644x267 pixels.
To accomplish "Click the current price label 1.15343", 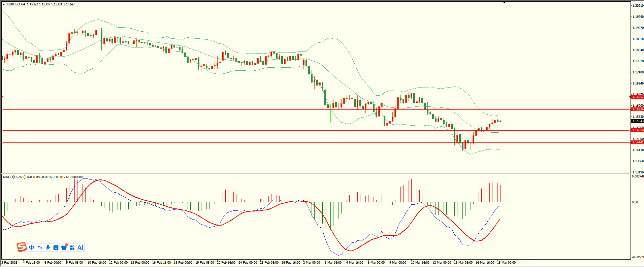I will 637,121.
